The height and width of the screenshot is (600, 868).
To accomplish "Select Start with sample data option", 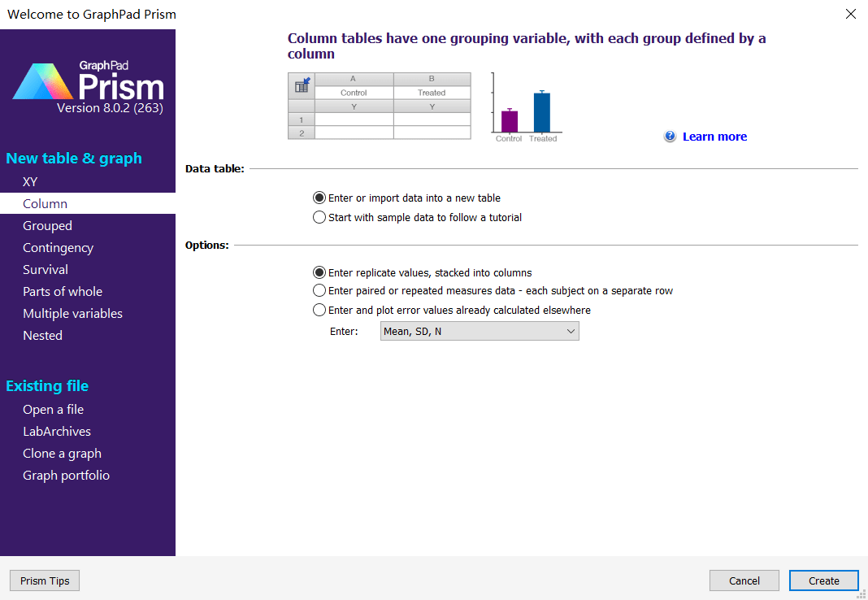I will pos(319,217).
